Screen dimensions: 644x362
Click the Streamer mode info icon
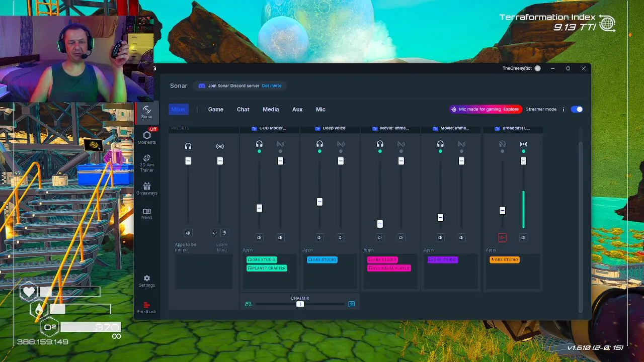(563, 109)
